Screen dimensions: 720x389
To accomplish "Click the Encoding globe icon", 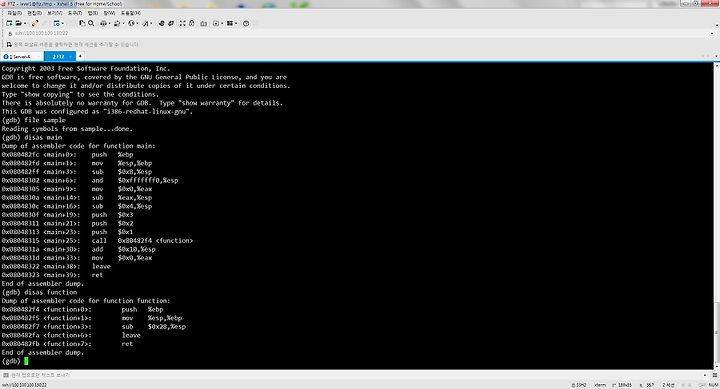I will tap(131, 23).
